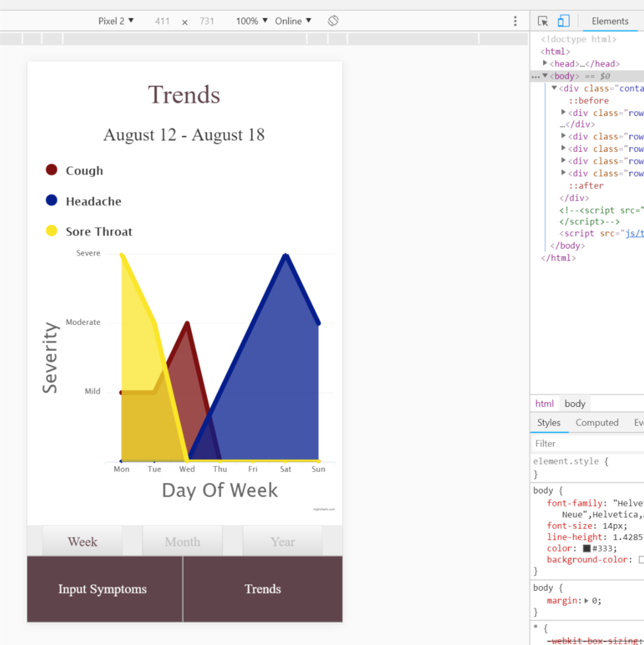
Task: Select the ::after pseudo-element row
Action: point(586,186)
